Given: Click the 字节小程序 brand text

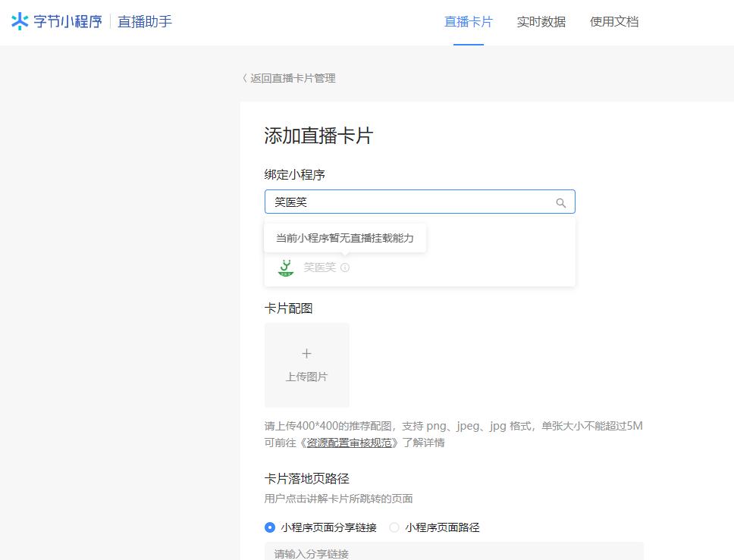Looking at the screenshot, I should coord(67,21).
